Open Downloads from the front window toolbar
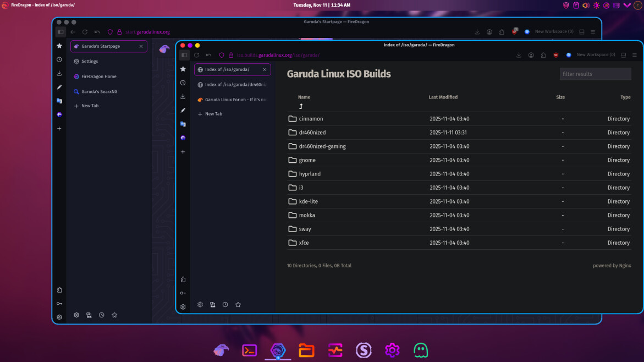 (x=519, y=55)
